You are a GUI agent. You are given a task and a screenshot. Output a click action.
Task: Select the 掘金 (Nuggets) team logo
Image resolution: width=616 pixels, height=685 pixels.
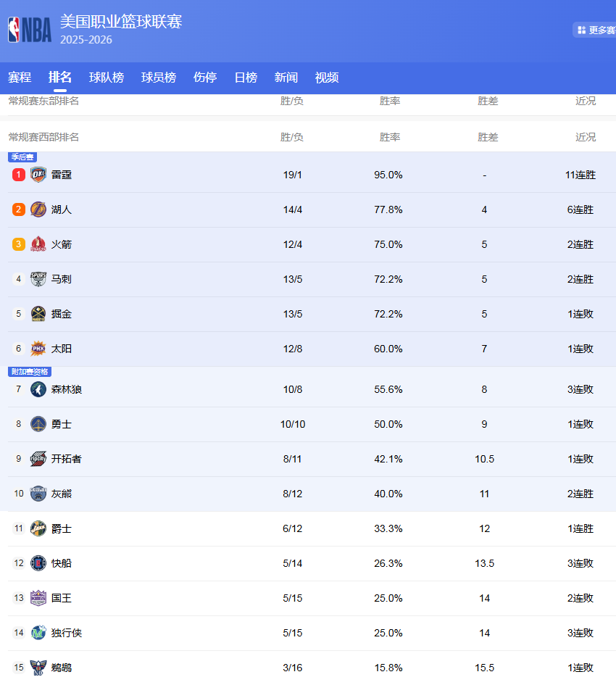(x=37, y=314)
